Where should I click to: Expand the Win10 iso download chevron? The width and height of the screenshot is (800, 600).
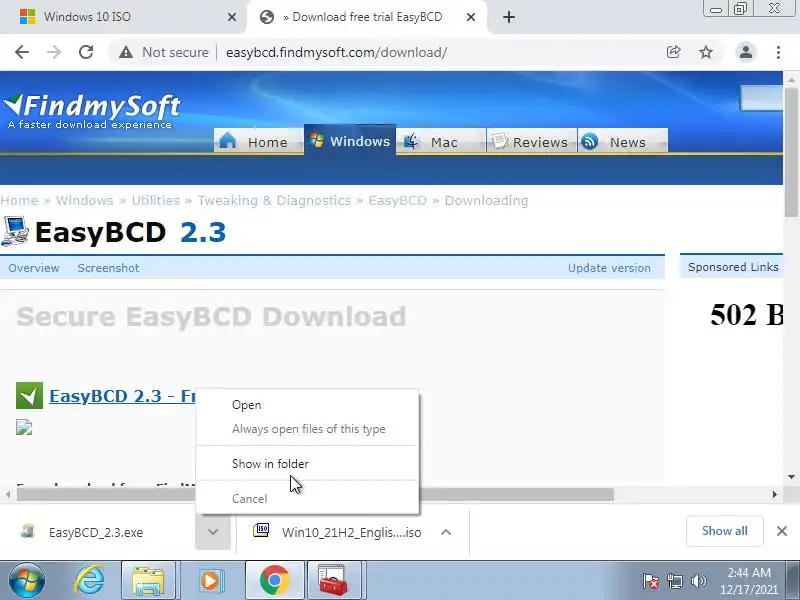point(446,532)
